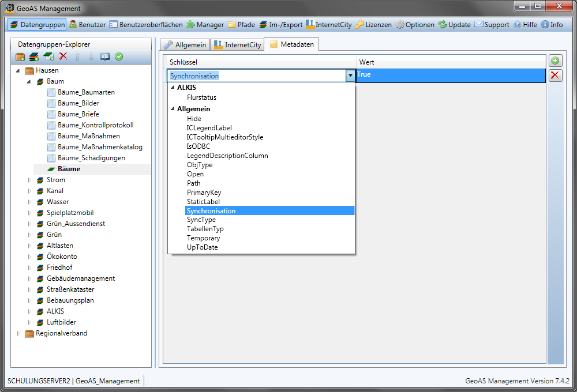Remove metadata entry with red X button
The width and height of the screenshot is (577, 392).
tap(555, 76)
